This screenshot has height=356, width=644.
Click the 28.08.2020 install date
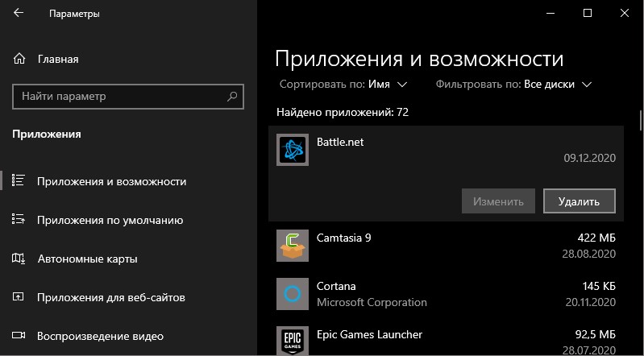click(x=589, y=254)
